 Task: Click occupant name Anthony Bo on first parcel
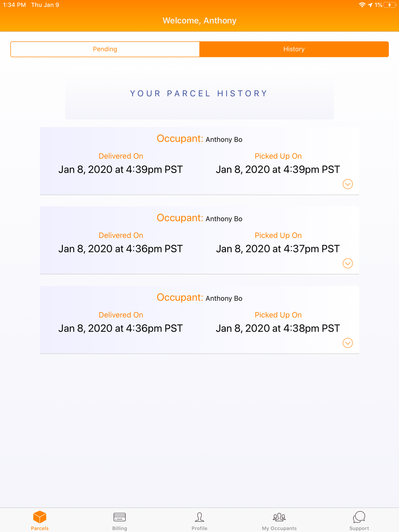[224, 139]
